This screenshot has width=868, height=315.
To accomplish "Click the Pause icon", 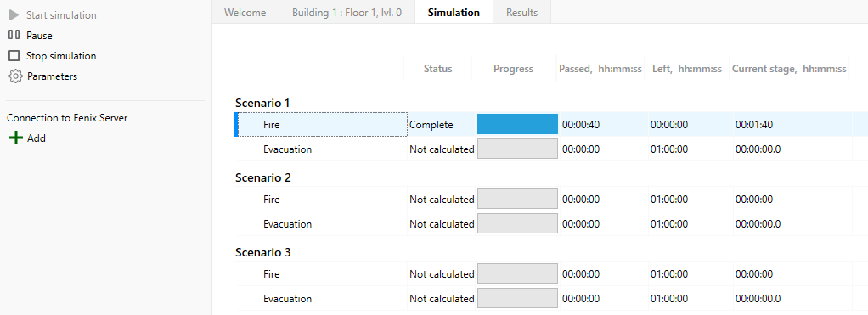I will click(x=14, y=35).
